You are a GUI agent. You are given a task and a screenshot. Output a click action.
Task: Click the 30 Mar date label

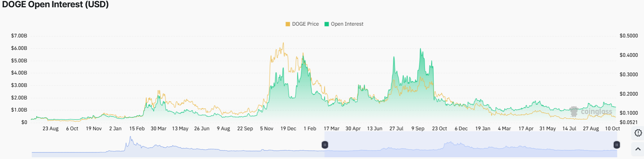point(159,129)
